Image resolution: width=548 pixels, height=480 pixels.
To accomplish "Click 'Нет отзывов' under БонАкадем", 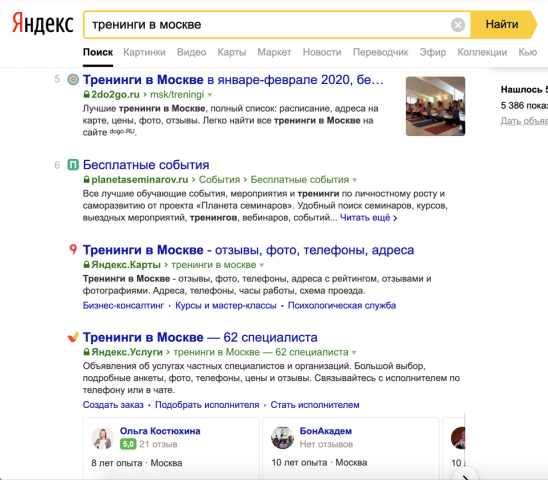I will coord(326,444).
